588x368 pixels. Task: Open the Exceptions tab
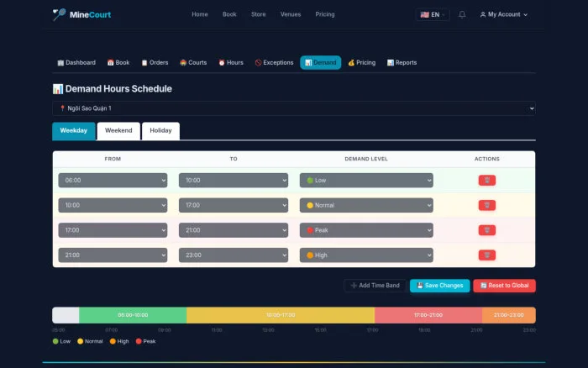[x=274, y=63]
